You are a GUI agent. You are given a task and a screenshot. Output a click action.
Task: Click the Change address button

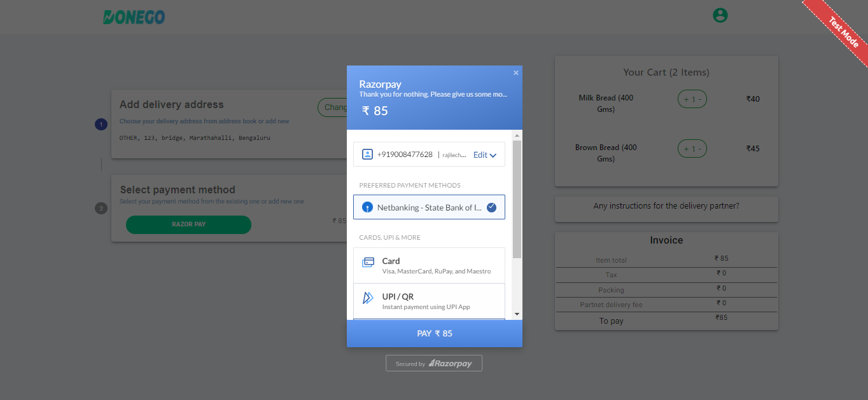pyautogui.click(x=332, y=107)
